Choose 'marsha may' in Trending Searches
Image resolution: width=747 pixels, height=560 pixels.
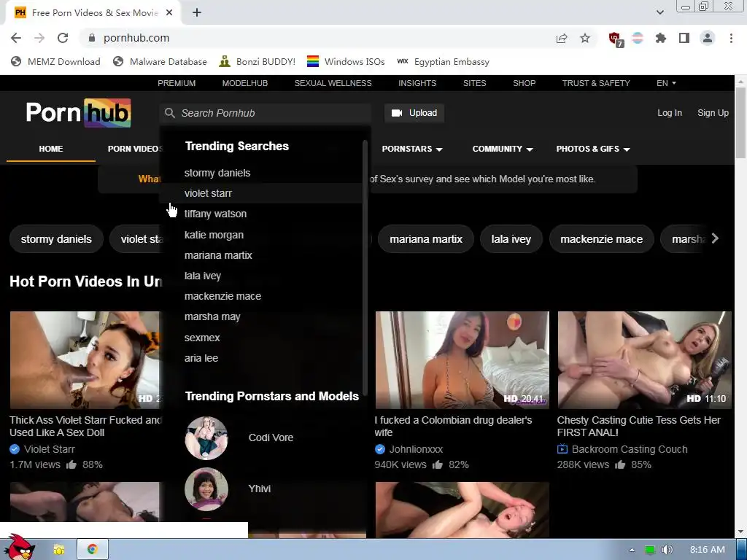[x=261, y=316]
